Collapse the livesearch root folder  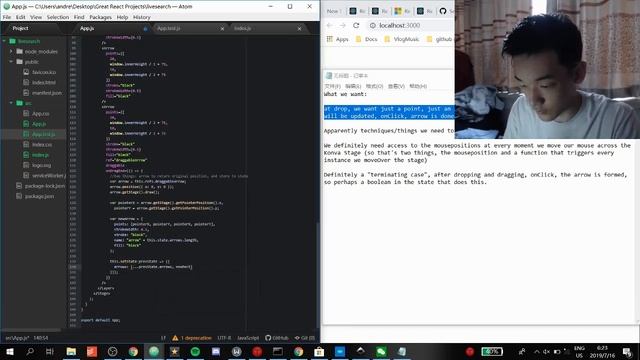pyautogui.click(x=4, y=41)
